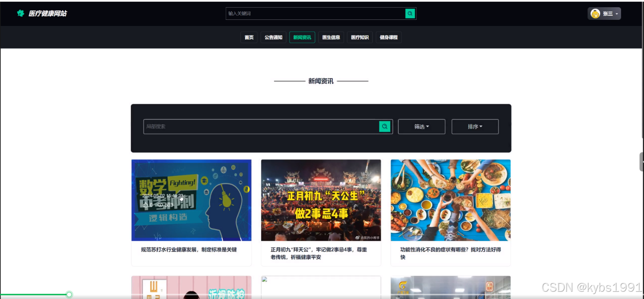Open the 公告通知 nav item
Image resolution: width=644 pixels, height=299 pixels.
(273, 37)
